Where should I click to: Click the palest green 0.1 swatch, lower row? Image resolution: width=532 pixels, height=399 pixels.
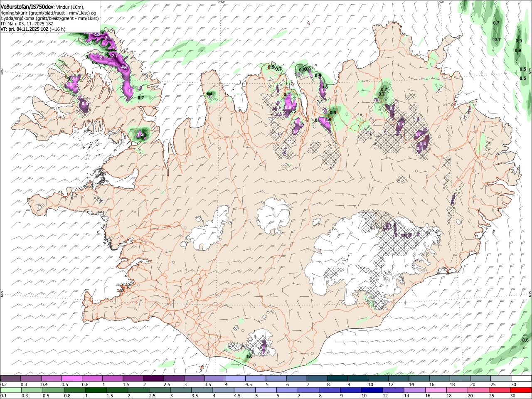point(10,390)
